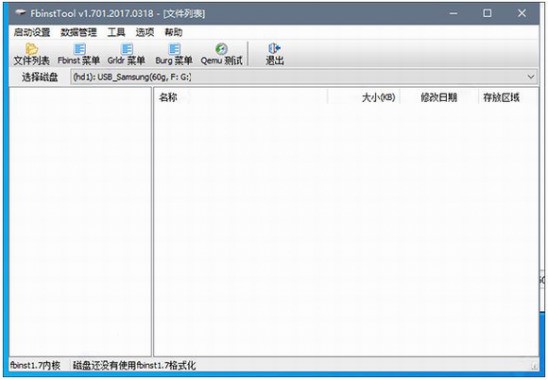Viewport: 548px width, 380px height.
Task: Launch Qemu 测试 emulator test
Action: click(221, 54)
